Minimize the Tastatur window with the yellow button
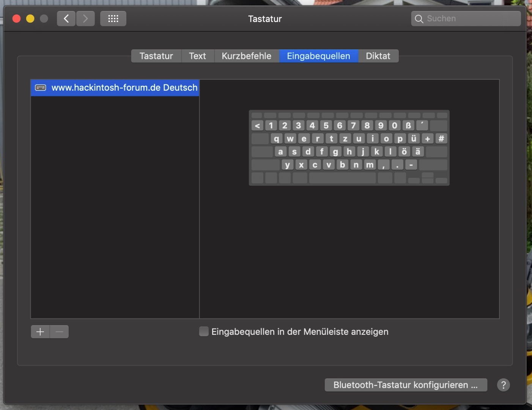 30,19
